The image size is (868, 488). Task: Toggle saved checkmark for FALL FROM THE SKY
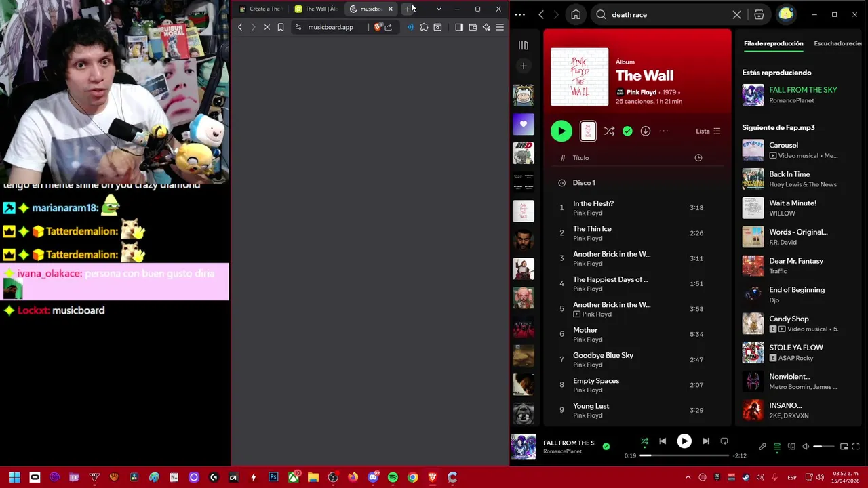(x=606, y=447)
